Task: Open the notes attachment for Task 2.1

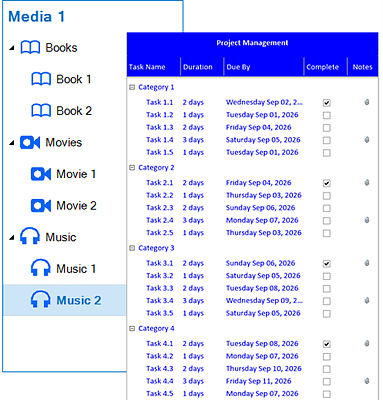Action: 367,183
